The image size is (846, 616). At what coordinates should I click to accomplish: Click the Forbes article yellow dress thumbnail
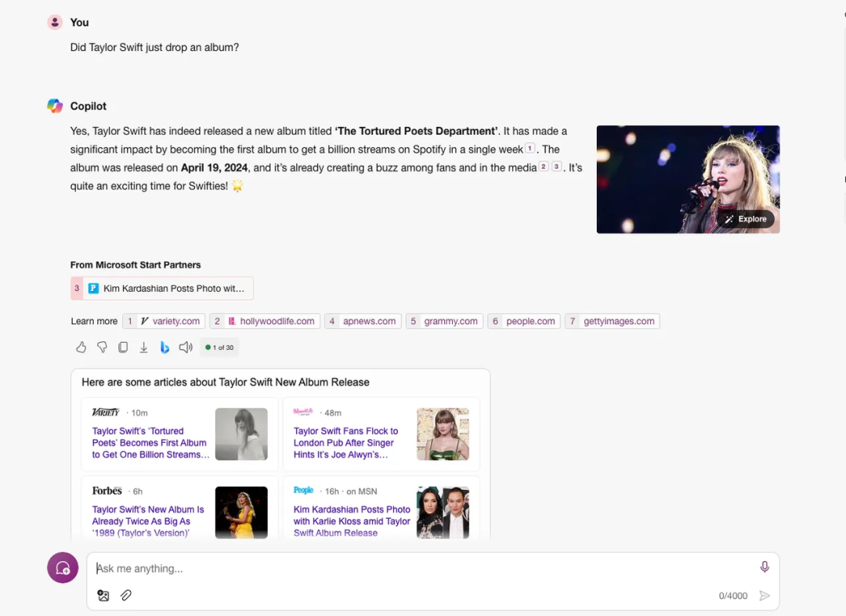241,513
